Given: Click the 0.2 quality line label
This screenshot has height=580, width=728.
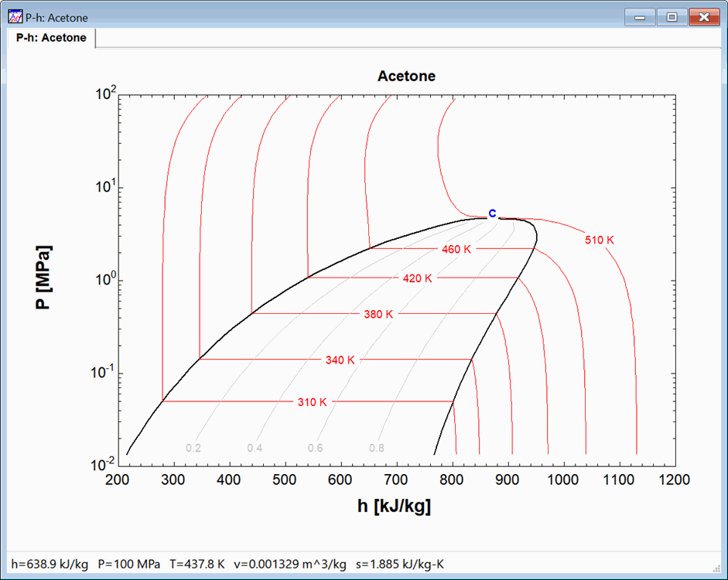Looking at the screenshot, I should (193, 449).
